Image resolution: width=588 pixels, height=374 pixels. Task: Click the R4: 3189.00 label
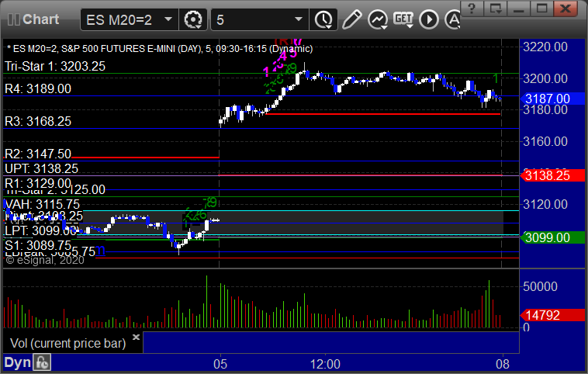pyautogui.click(x=38, y=89)
